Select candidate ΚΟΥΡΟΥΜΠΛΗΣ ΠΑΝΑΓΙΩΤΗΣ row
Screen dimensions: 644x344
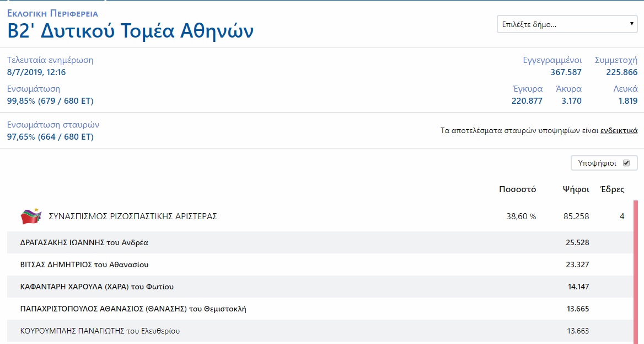[x=100, y=331]
